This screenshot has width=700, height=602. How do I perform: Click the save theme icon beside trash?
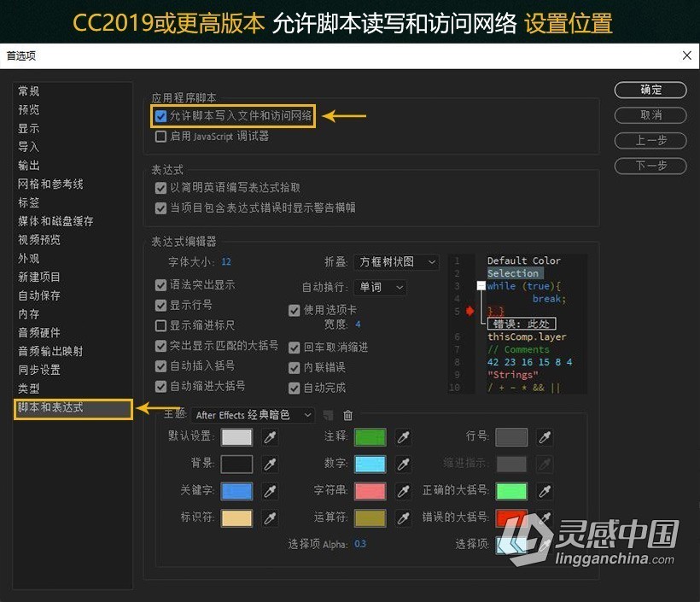pyautogui.click(x=328, y=415)
